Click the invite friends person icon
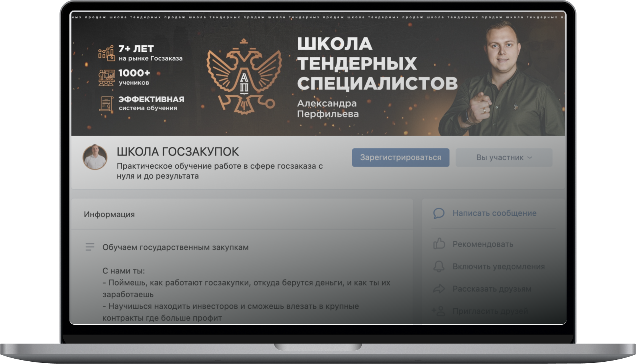Viewport: 636px width, 364px height. click(439, 311)
